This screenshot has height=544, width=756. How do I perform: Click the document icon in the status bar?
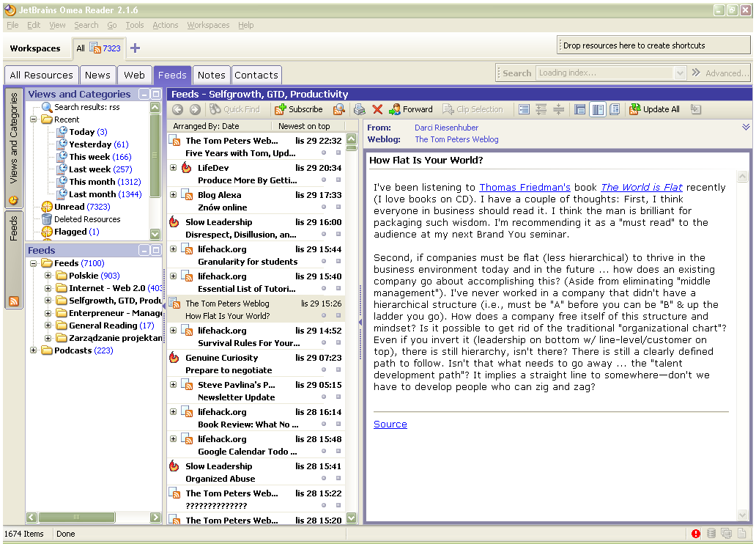tap(742, 534)
